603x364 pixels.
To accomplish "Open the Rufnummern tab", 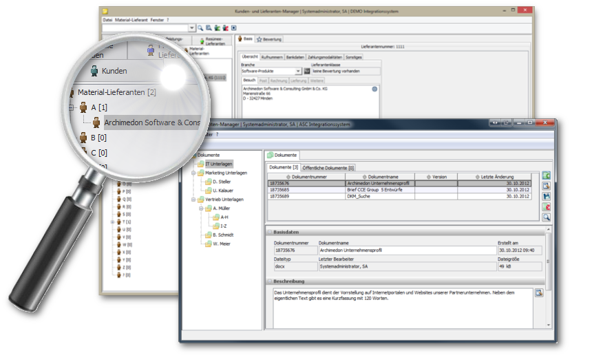I will pos(272,57).
